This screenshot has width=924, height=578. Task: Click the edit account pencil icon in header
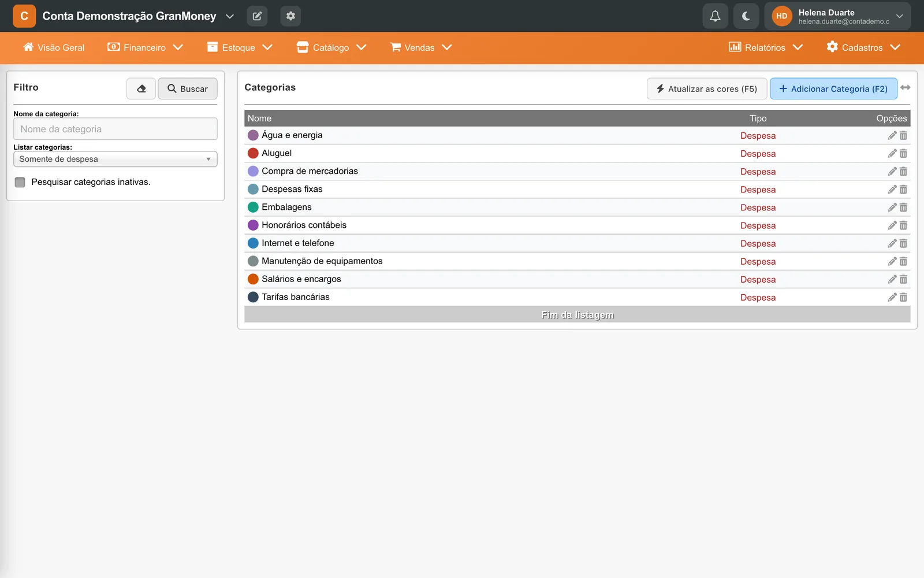tap(257, 16)
